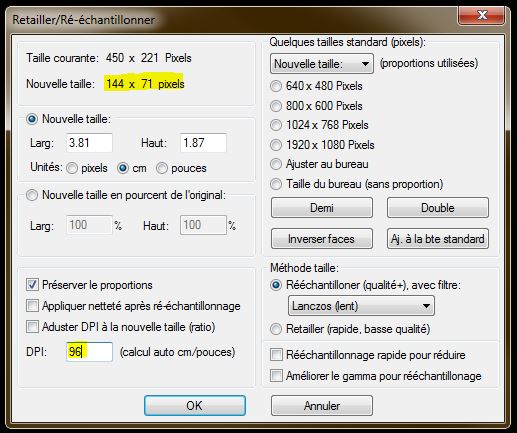Click the Annuler button
This screenshot has width=517, height=433.
pyautogui.click(x=322, y=406)
